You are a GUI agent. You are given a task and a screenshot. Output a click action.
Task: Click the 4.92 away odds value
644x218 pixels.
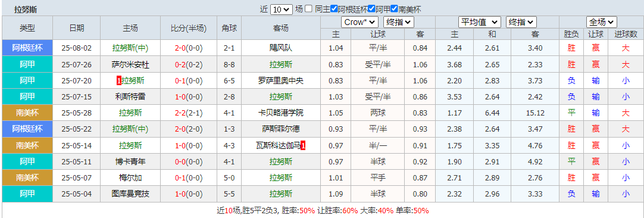point(535,161)
